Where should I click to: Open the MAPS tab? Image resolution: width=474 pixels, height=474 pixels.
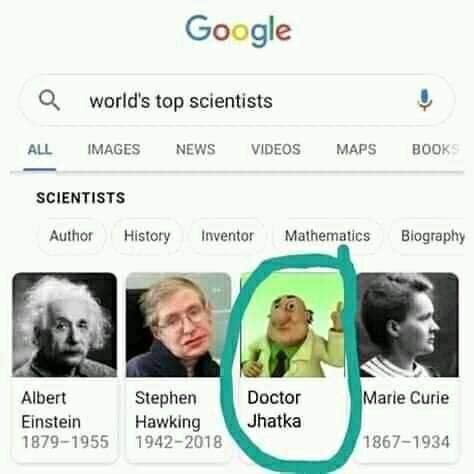tap(356, 149)
